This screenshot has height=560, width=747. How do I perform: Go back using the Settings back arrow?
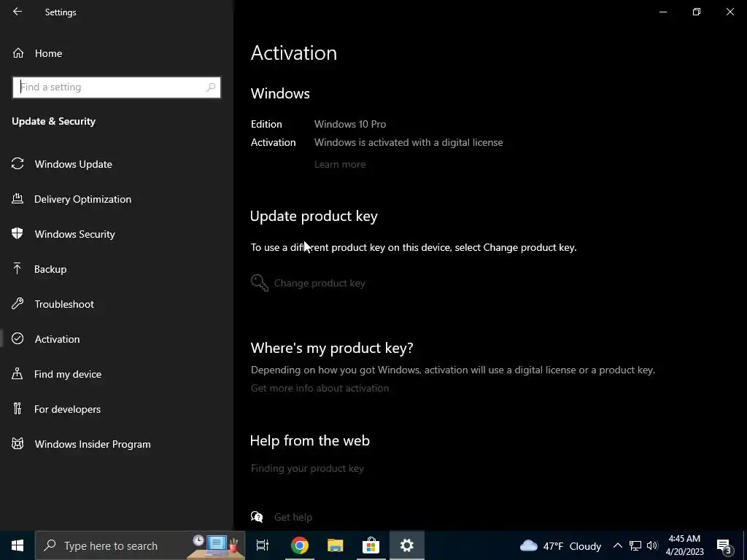pos(18,12)
